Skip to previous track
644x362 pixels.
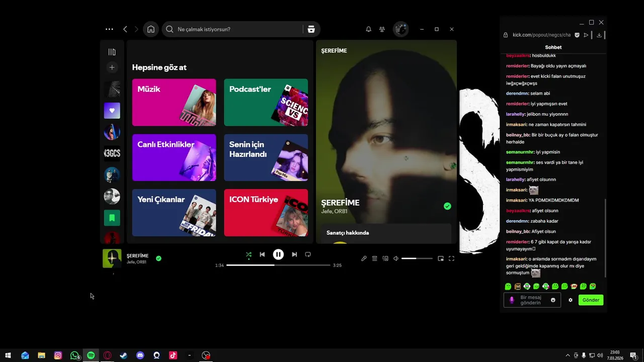(x=262, y=254)
